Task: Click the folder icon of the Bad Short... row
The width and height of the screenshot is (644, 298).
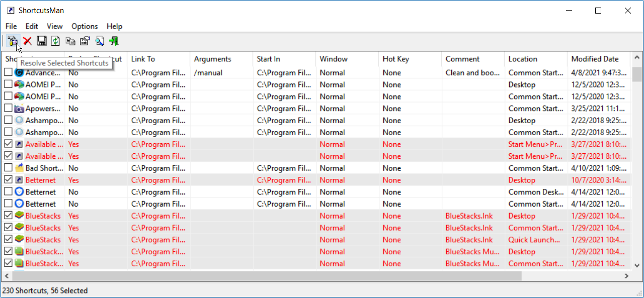Action: 20,168
